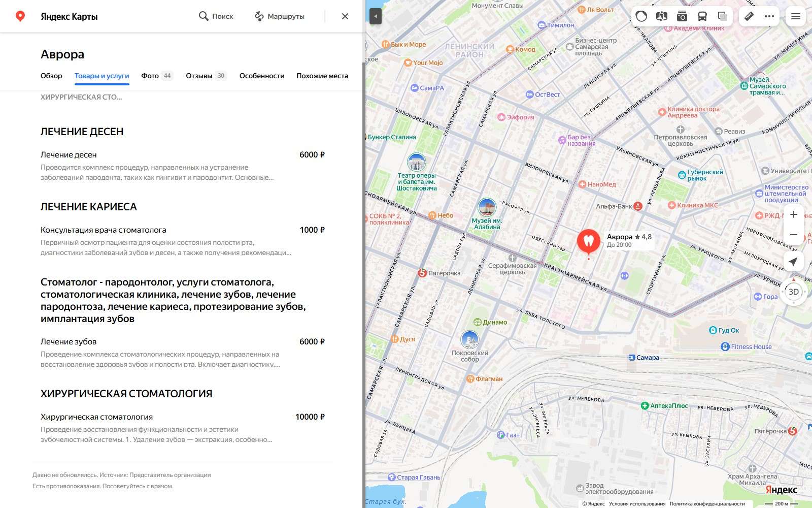
Task: Open the Похожие места tab
Action: [x=322, y=76]
